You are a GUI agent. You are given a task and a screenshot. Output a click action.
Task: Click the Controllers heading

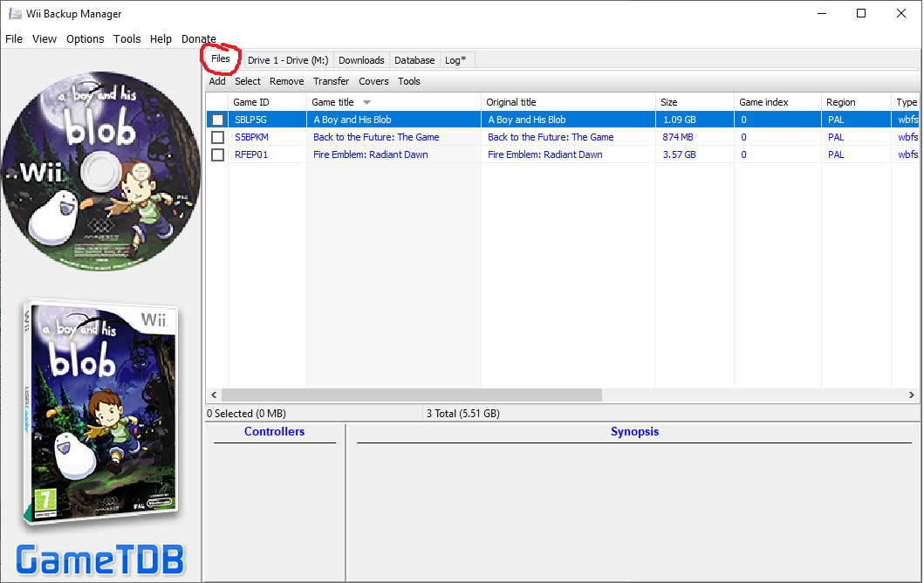274,431
